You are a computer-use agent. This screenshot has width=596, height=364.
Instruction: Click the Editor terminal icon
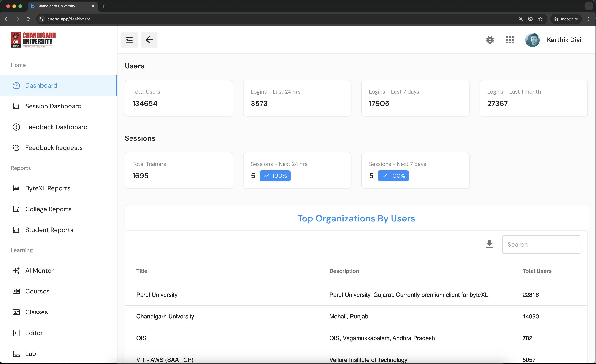point(16,333)
